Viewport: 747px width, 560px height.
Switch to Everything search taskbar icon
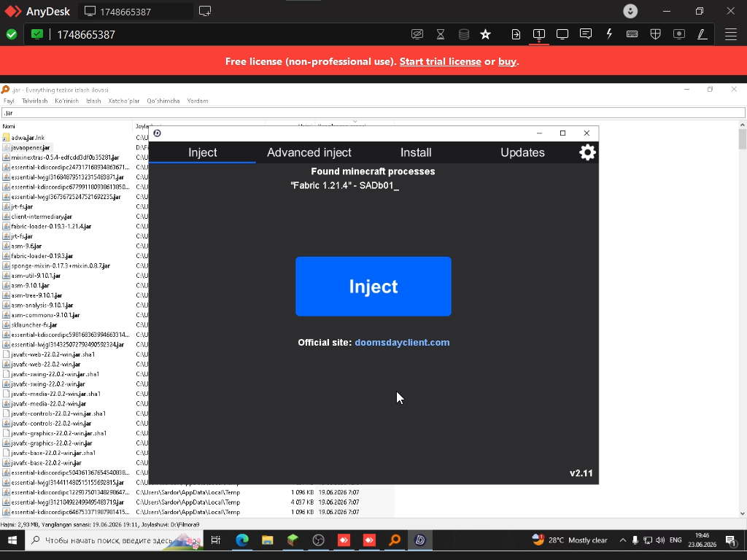[395, 540]
